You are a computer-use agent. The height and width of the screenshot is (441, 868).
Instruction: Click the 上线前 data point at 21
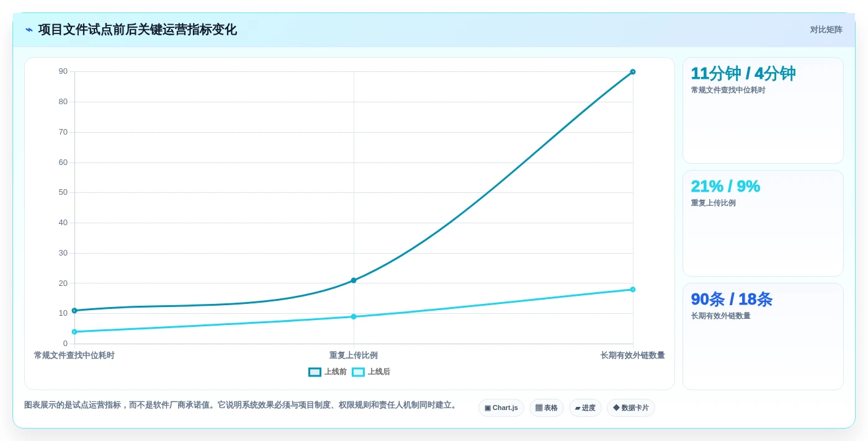[354, 280]
